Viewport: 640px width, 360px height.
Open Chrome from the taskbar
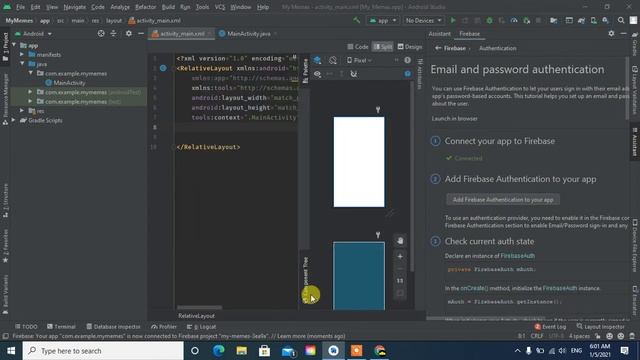click(379, 351)
